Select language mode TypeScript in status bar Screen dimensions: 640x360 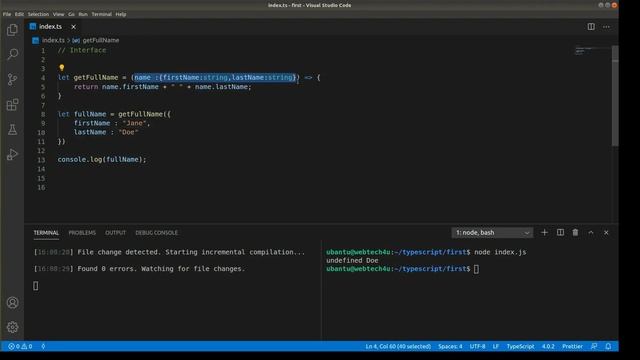[x=520, y=346]
